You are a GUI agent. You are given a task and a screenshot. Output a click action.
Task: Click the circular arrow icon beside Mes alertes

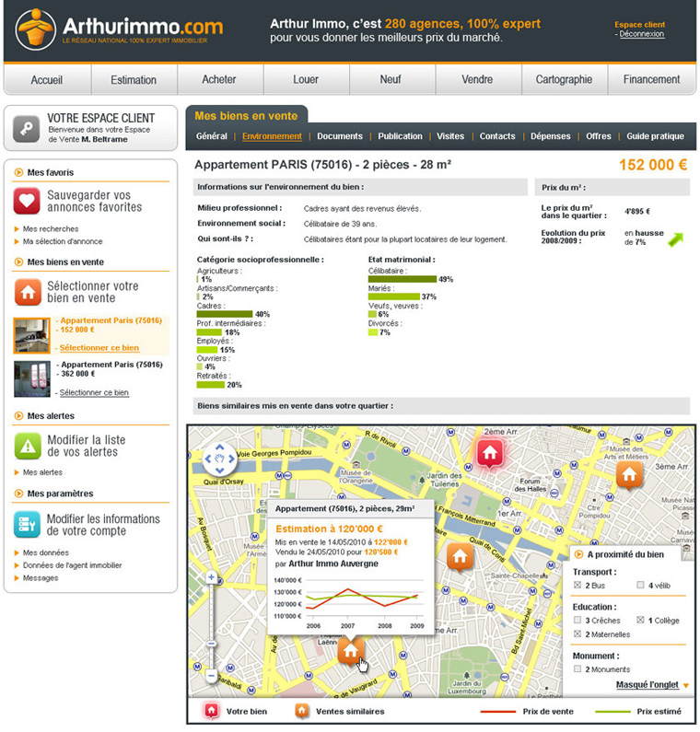pyautogui.click(x=18, y=415)
